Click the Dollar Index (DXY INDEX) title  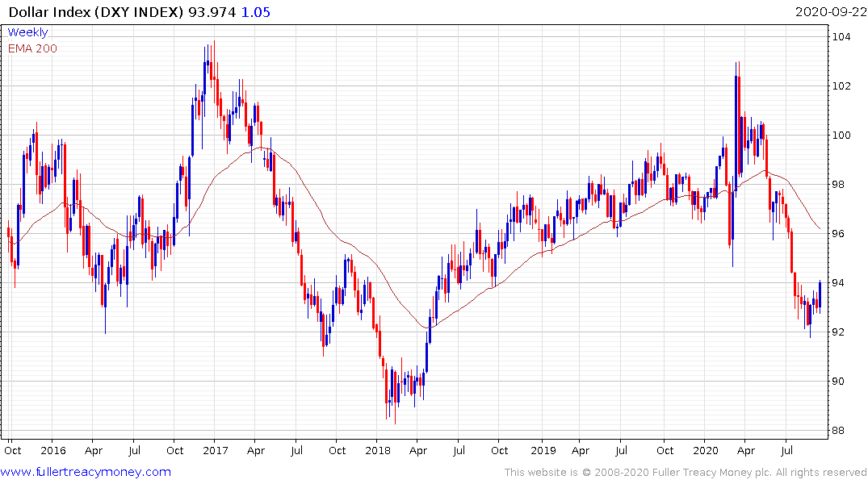(x=96, y=12)
